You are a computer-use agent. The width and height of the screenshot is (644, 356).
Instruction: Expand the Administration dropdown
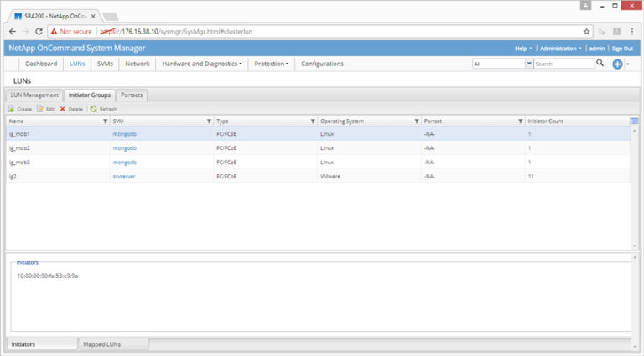click(561, 49)
